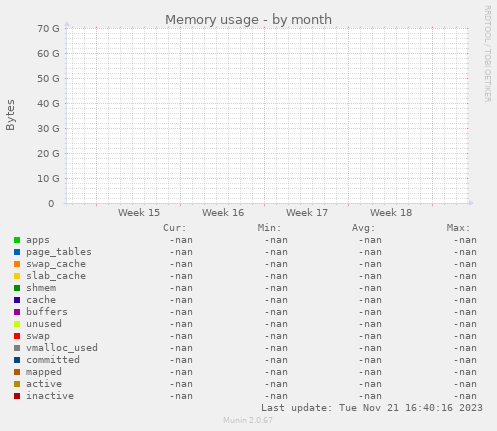Click the 'Week 17' axis label
The image size is (497, 431).
click(307, 213)
